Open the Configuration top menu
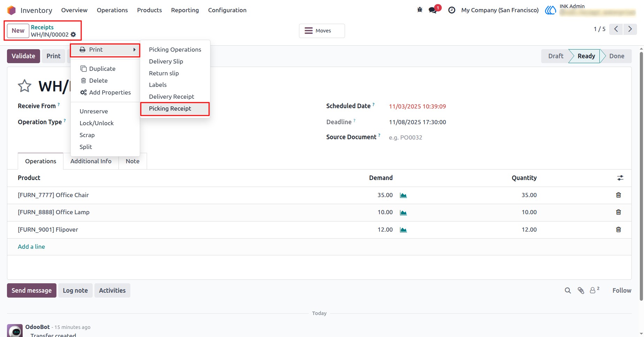Image resolution: width=644 pixels, height=337 pixels. 227,10
